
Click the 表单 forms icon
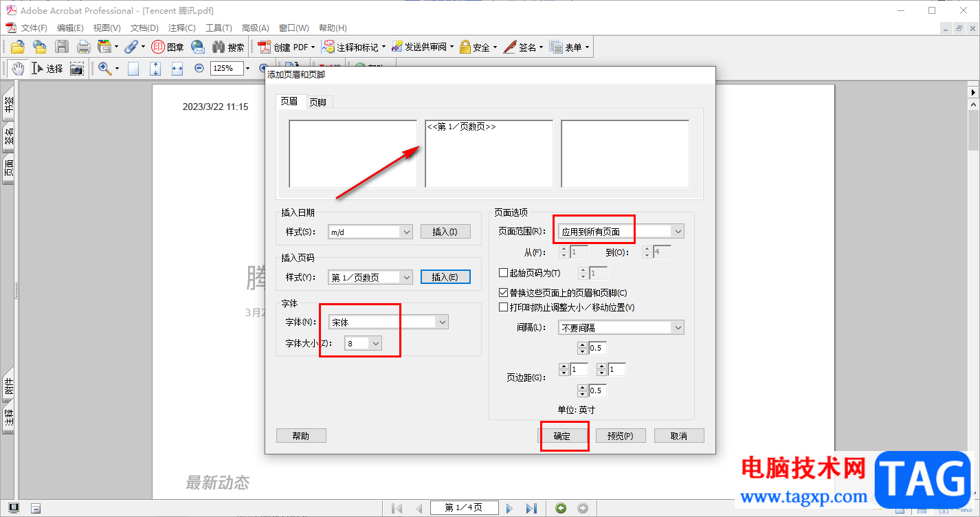pos(557,47)
